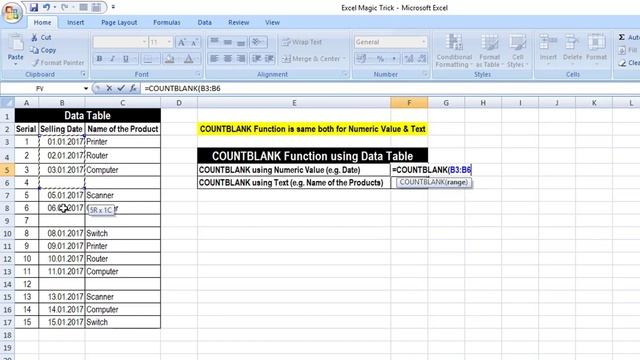
Task: Switch to Review tab
Action: pyautogui.click(x=238, y=22)
